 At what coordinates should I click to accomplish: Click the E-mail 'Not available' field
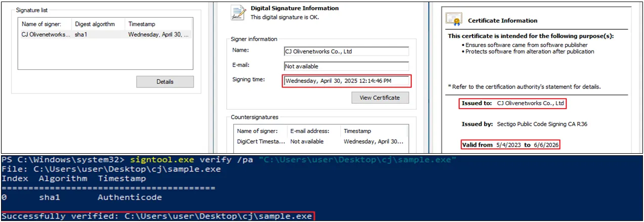(x=346, y=66)
